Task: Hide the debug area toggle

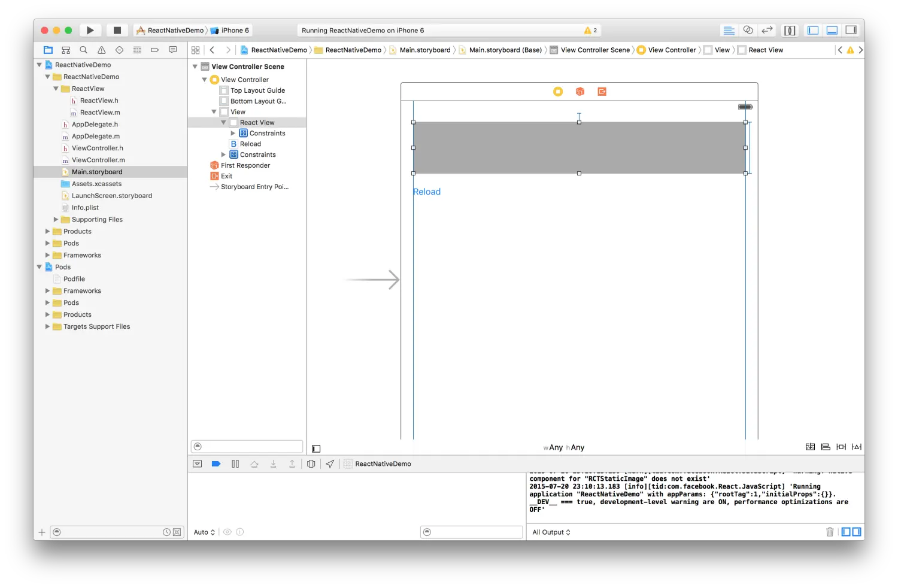Action: click(x=197, y=464)
